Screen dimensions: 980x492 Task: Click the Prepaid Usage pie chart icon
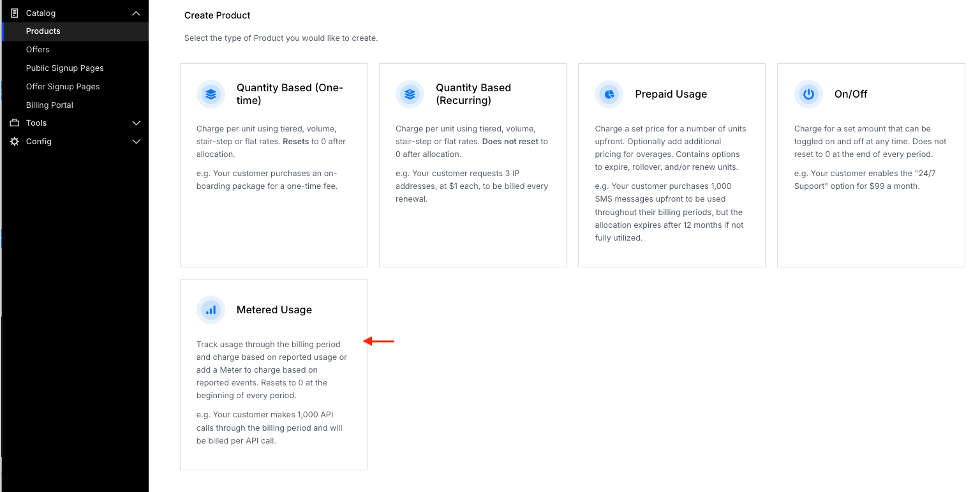(609, 94)
